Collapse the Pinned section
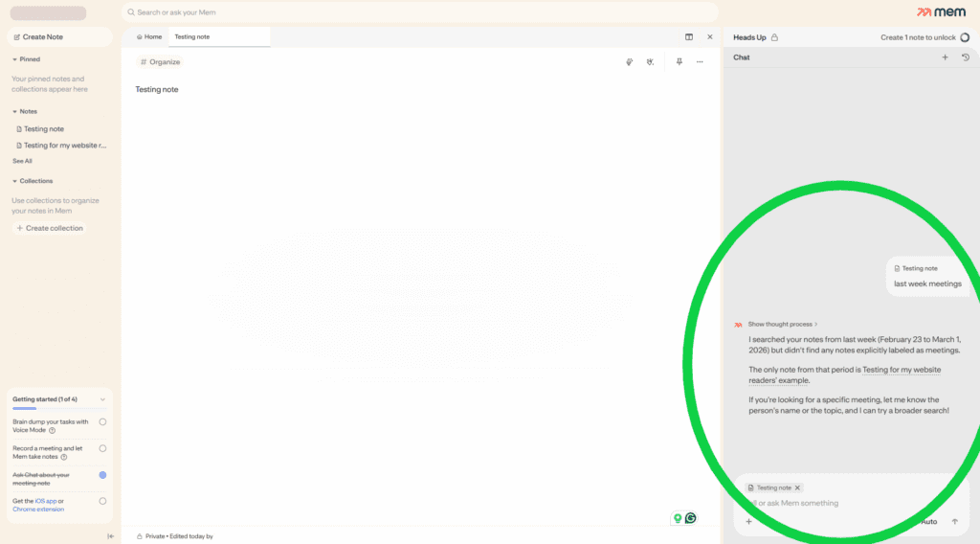980x544 pixels. point(14,59)
